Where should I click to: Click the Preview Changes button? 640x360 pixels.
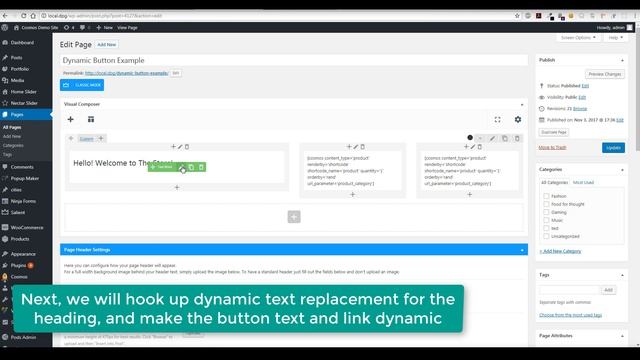pos(604,74)
